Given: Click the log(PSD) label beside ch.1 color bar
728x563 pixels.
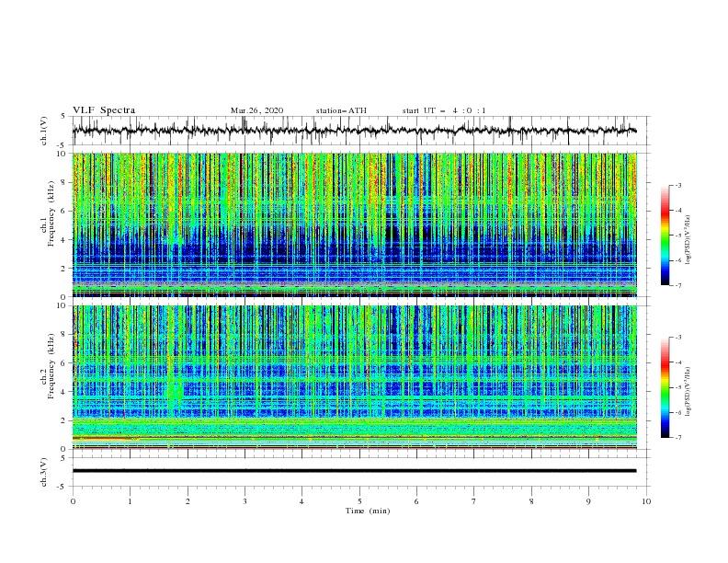Looking at the screenshot, I should point(688,240).
